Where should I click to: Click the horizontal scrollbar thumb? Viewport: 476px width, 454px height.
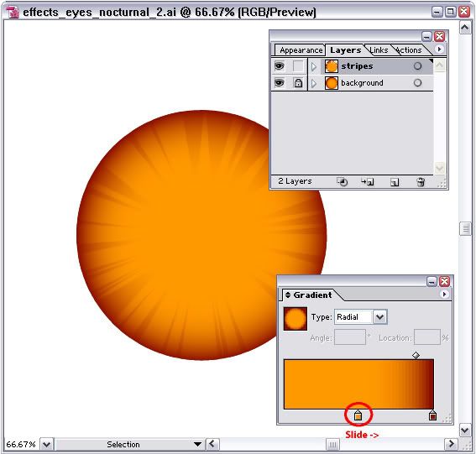[332, 445]
